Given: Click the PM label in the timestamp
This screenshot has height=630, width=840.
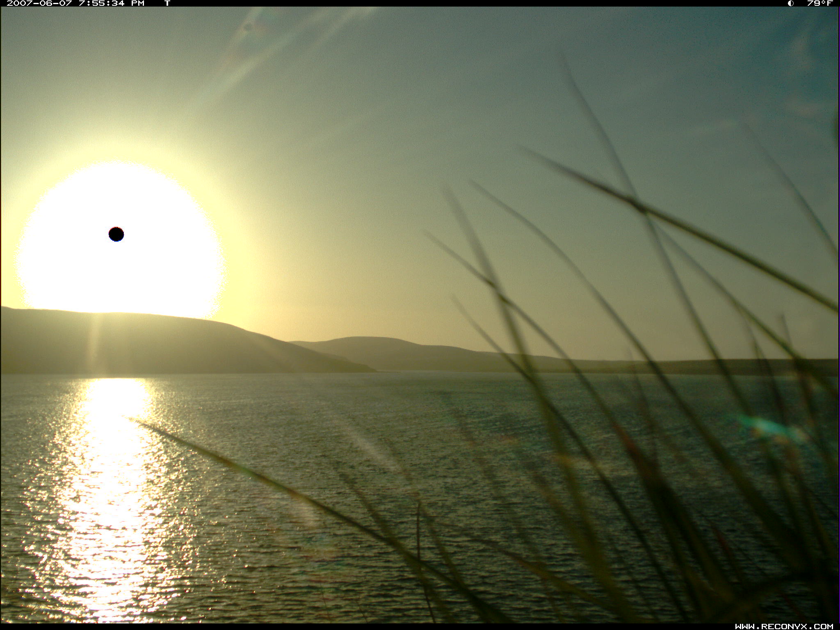Looking at the screenshot, I should pyautogui.click(x=138, y=3).
